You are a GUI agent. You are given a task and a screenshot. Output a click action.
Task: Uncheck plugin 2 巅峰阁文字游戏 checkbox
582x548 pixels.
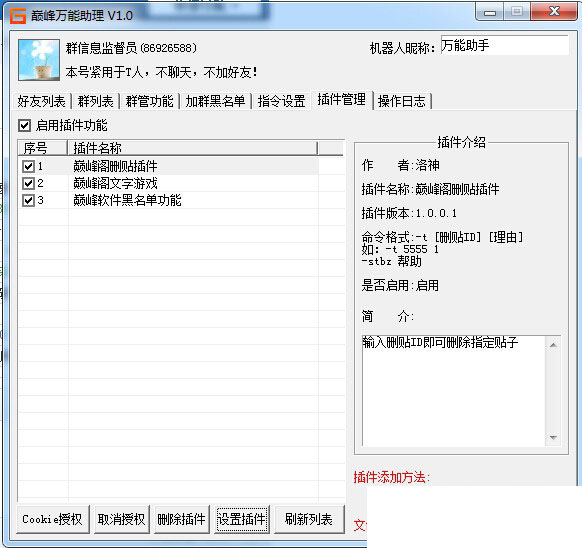pyautogui.click(x=28, y=183)
